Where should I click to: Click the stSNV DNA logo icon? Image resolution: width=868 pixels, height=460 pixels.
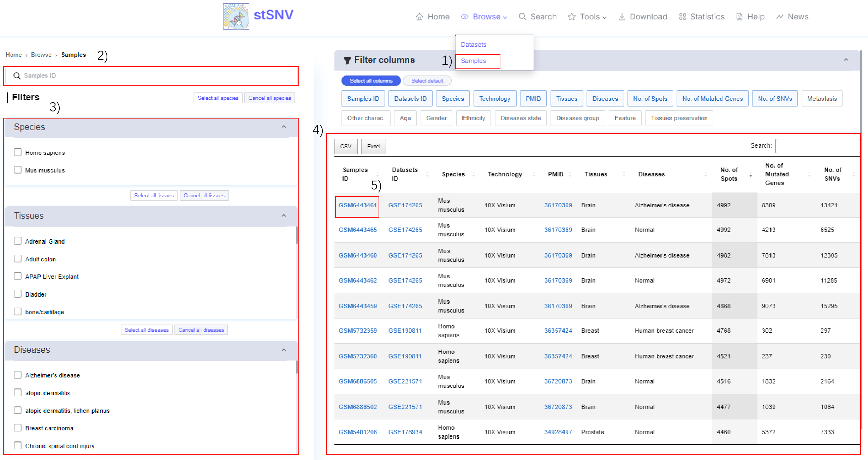[x=236, y=16]
